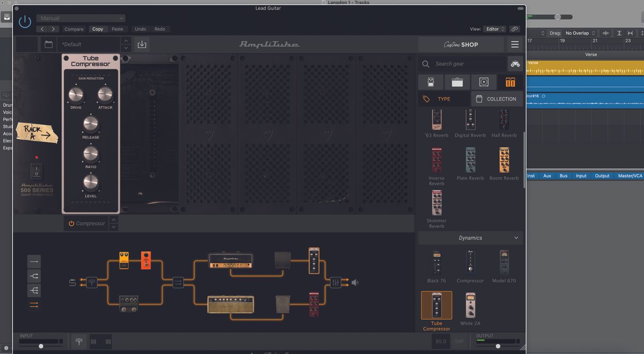Switch to the COLLECTION tab
644x354 pixels.
(x=496, y=99)
